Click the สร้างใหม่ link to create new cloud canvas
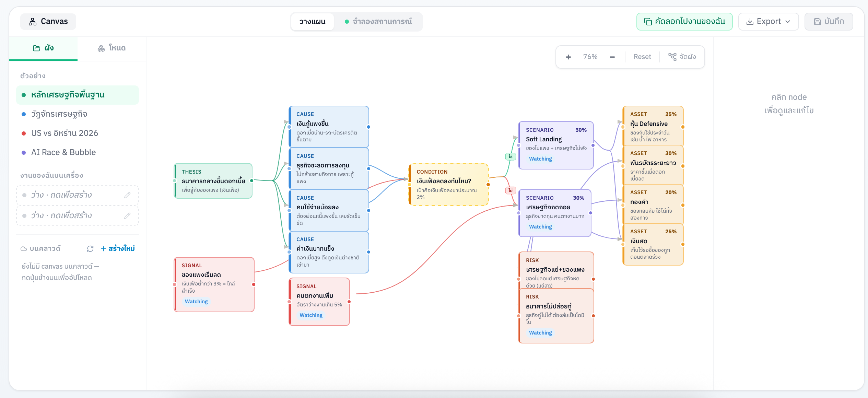The image size is (868, 398). [x=117, y=248]
